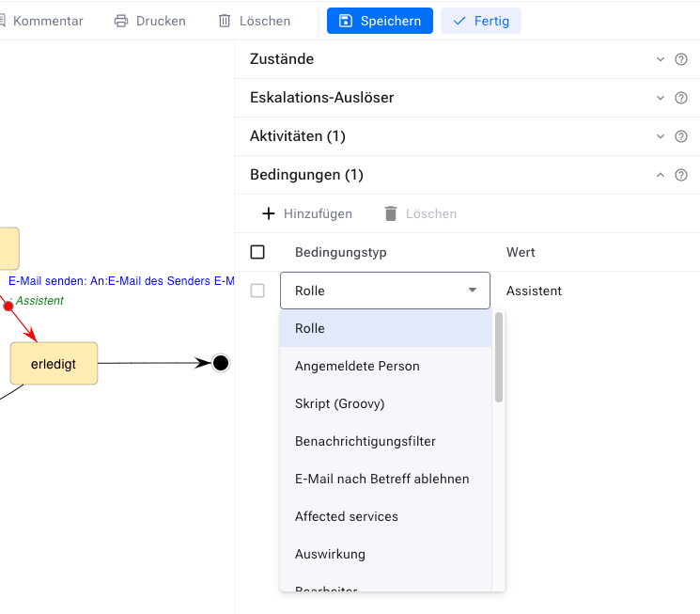The height and width of the screenshot is (614, 700).
Task: Click the Drucken printer icon
Action: 120,21
